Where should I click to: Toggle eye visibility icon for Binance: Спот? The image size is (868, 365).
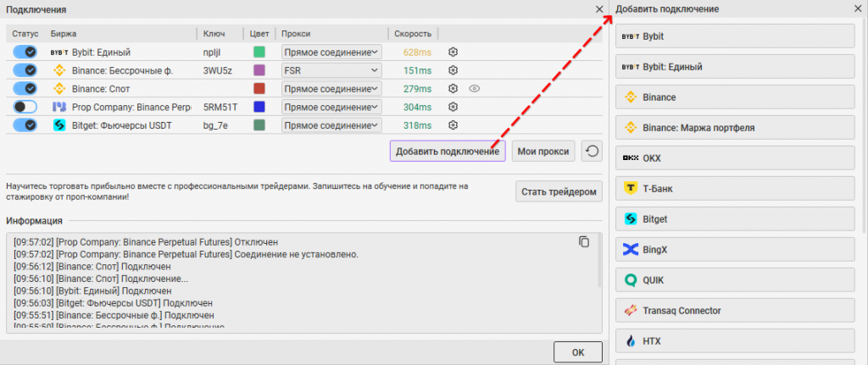click(x=474, y=88)
